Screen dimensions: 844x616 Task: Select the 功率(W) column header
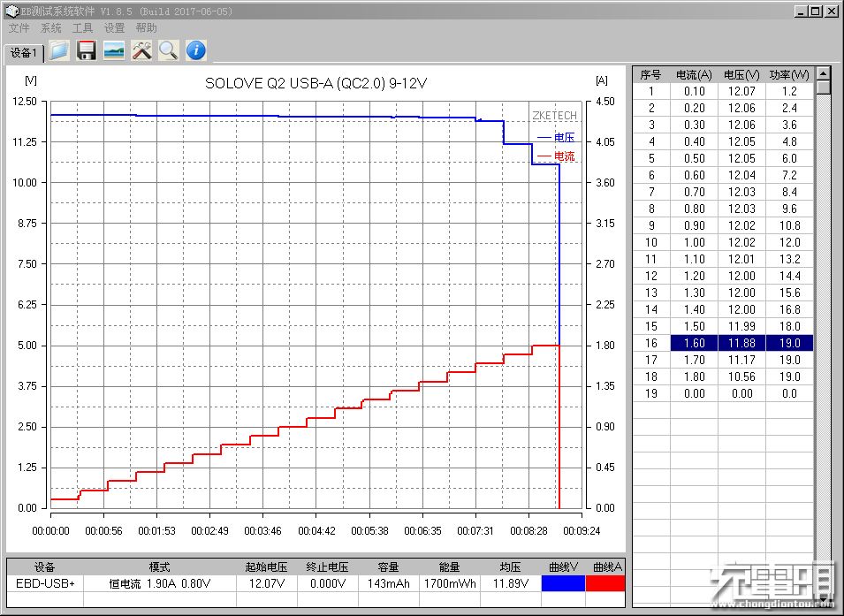pyautogui.click(x=789, y=75)
